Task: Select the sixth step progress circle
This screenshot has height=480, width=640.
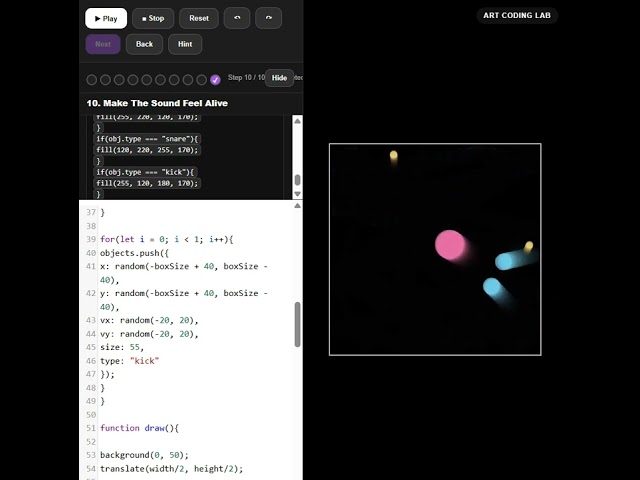Action: point(160,80)
